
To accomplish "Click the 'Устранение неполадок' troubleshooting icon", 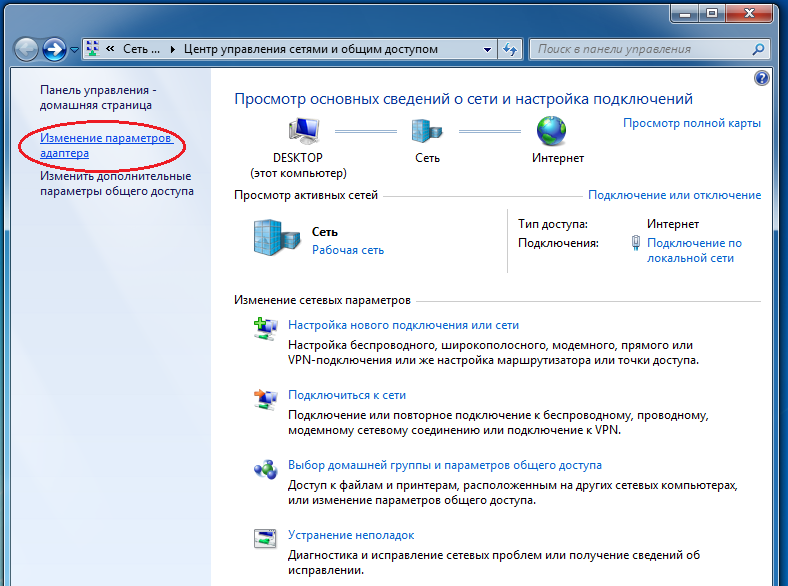I will point(265,539).
